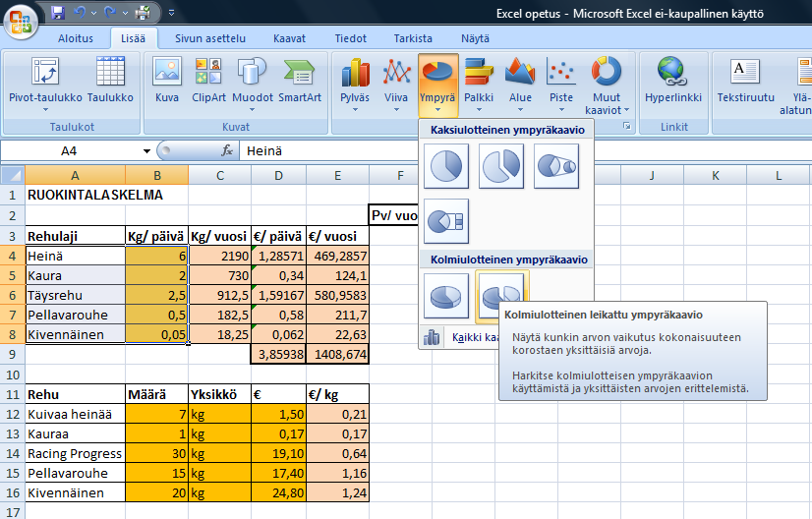Viewport: 812px width, 519px height.
Task: Open the Muodot dropdown arrow
Action: pyautogui.click(x=253, y=109)
